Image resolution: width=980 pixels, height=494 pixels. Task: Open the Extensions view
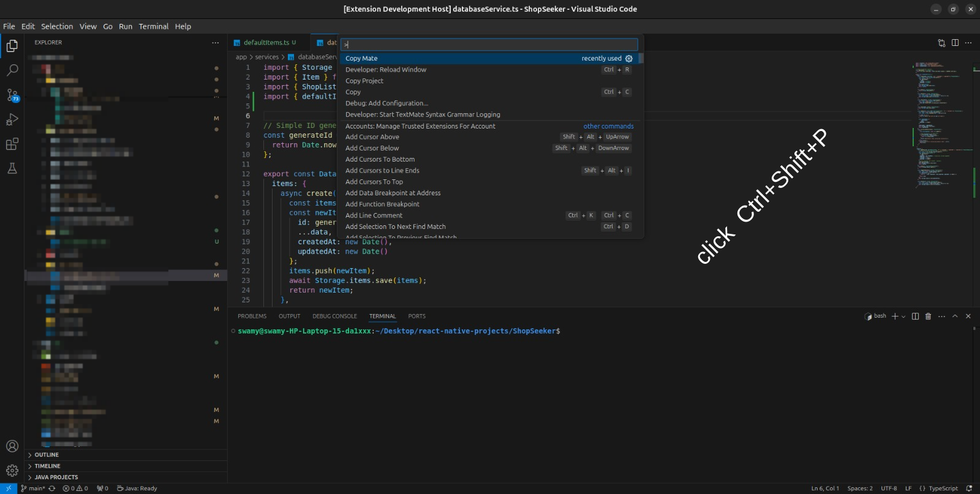point(12,144)
